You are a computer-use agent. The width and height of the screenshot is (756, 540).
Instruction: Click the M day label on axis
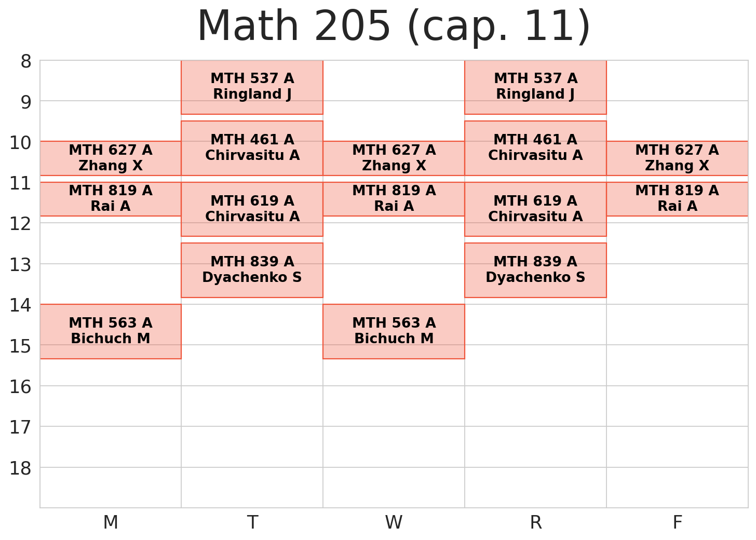(x=111, y=522)
